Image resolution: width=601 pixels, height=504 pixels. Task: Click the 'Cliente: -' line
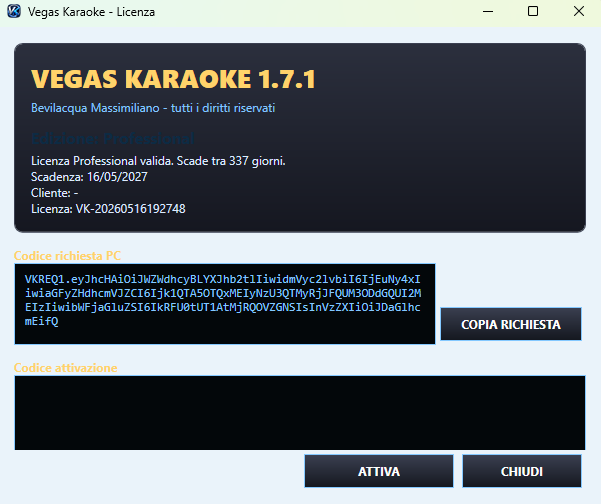54,193
